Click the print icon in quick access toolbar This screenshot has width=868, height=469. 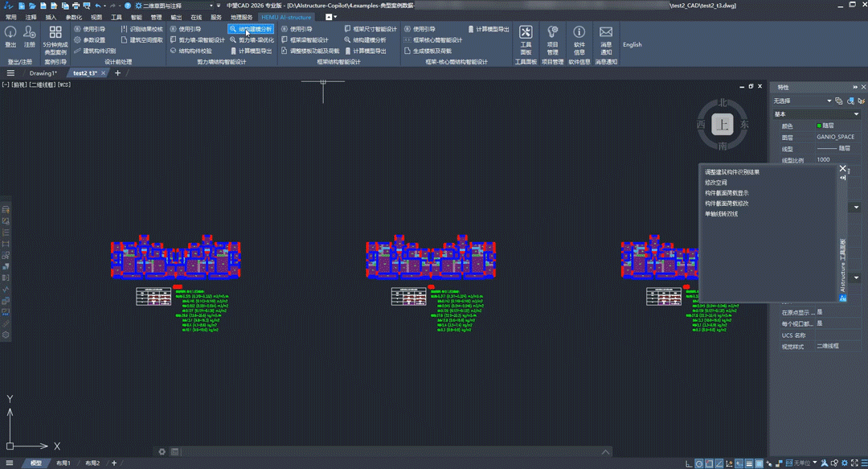[76, 6]
